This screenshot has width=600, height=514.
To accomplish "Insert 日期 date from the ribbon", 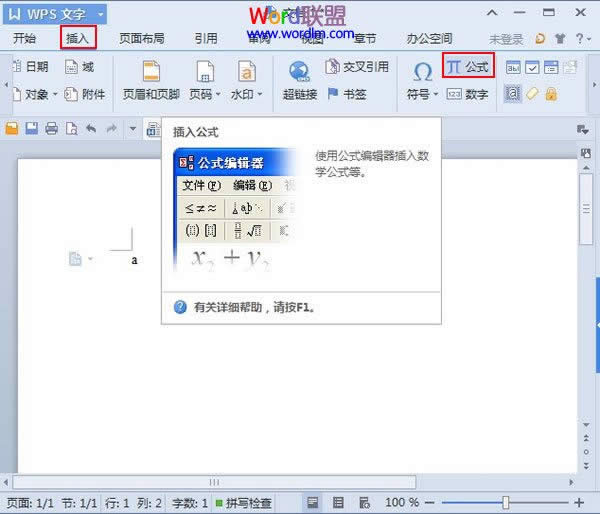I will pyautogui.click(x=30, y=67).
